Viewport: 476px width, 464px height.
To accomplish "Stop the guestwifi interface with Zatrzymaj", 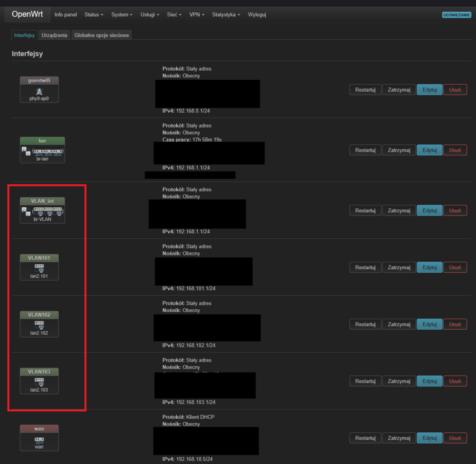I will coord(399,90).
